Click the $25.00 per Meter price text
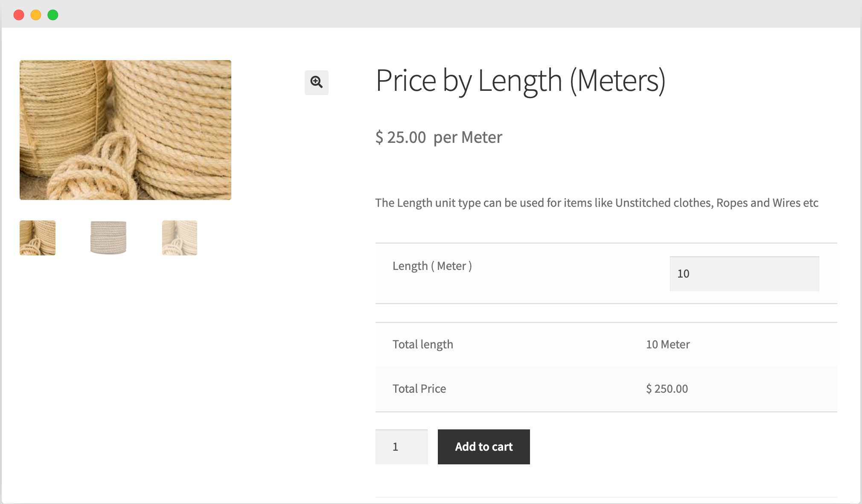862x504 pixels. click(x=438, y=137)
